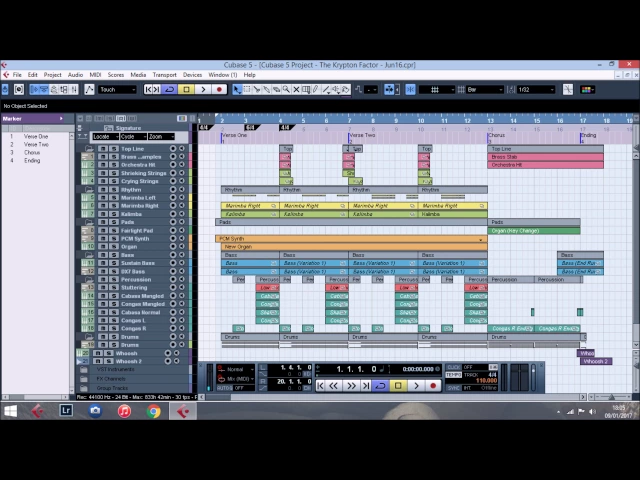Select the Line tool
This screenshot has width=640, height=480.
click(x=326, y=89)
